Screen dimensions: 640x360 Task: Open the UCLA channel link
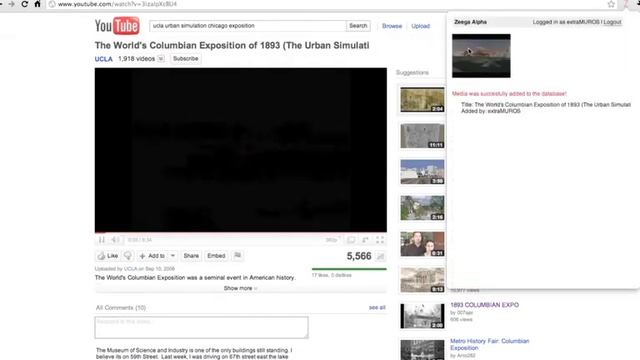point(104,59)
